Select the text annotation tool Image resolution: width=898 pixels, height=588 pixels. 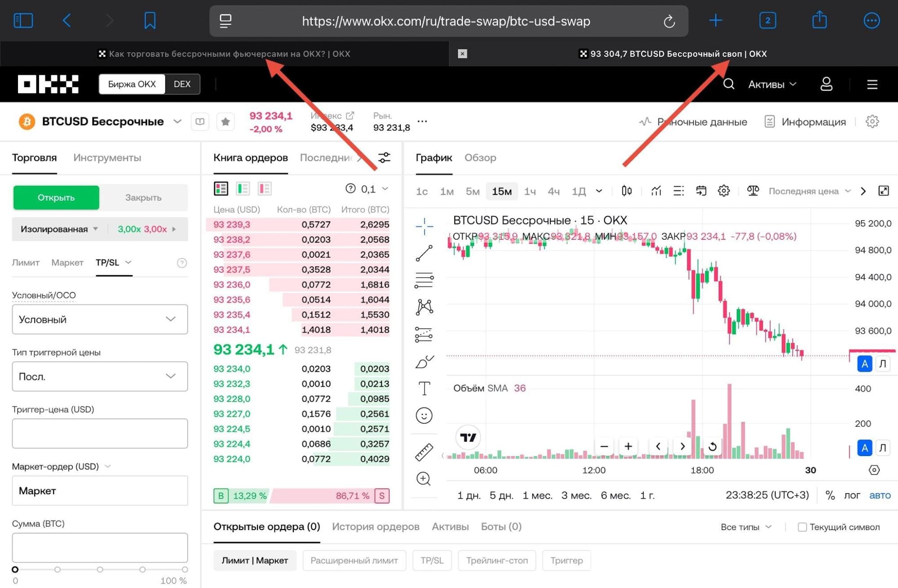coord(424,388)
